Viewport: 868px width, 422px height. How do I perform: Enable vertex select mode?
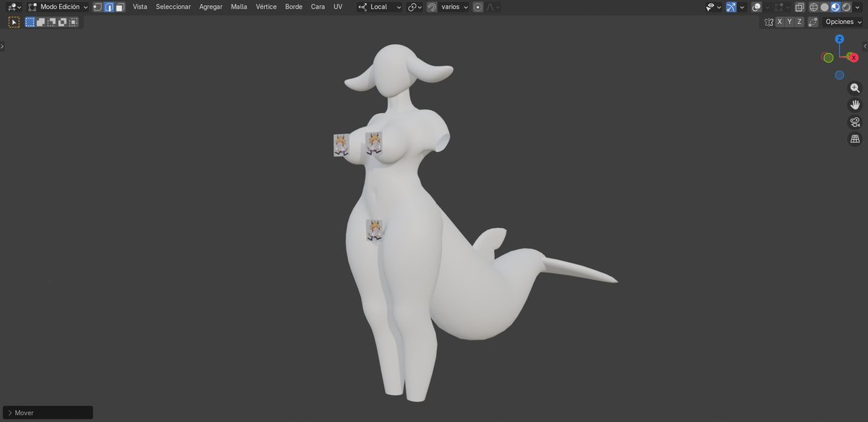click(98, 7)
